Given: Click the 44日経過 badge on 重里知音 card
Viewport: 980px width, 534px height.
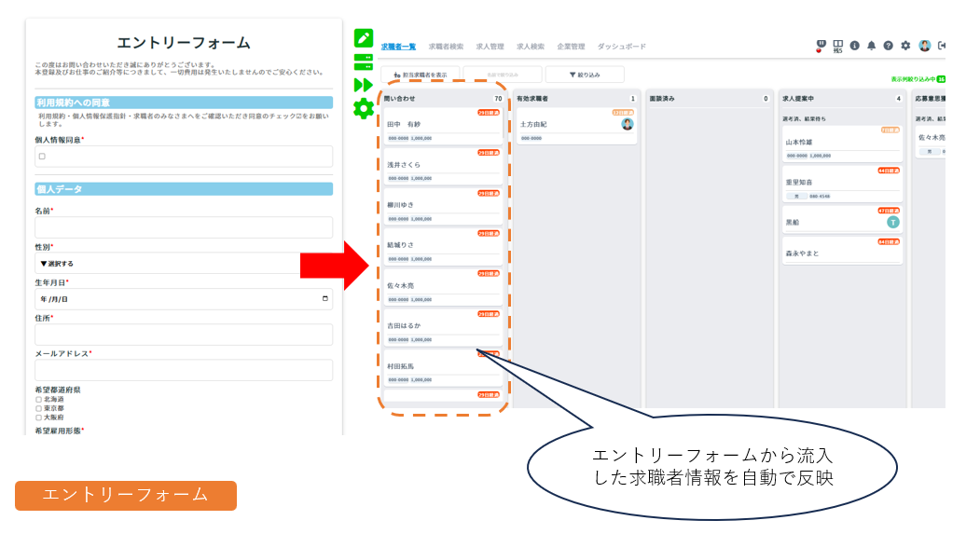Looking at the screenshot, I should (889, 171).
